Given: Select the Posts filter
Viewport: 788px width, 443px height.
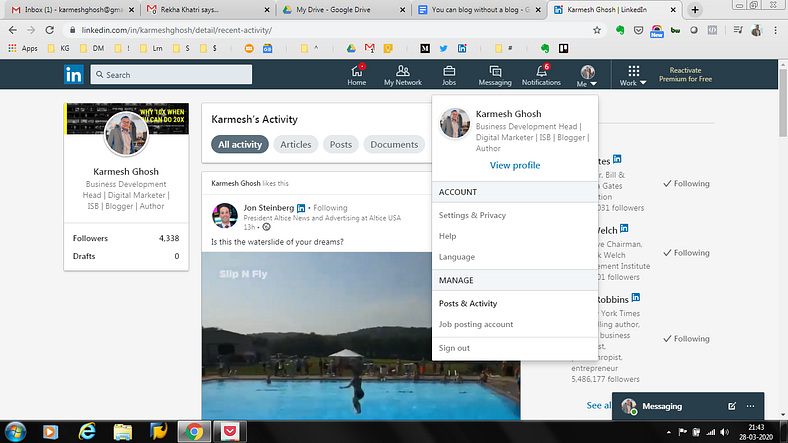Looking at the screenshot, I should coord(341,144).
